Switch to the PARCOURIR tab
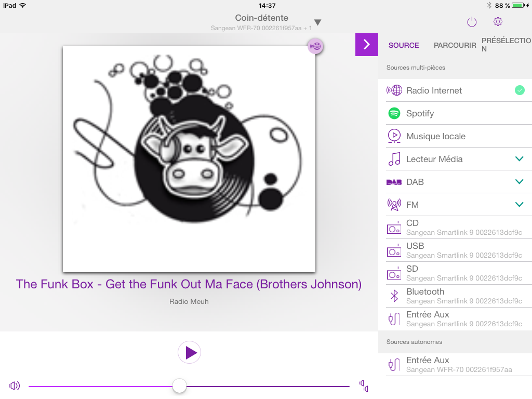 pyautogui.click(x=455, y=45)
